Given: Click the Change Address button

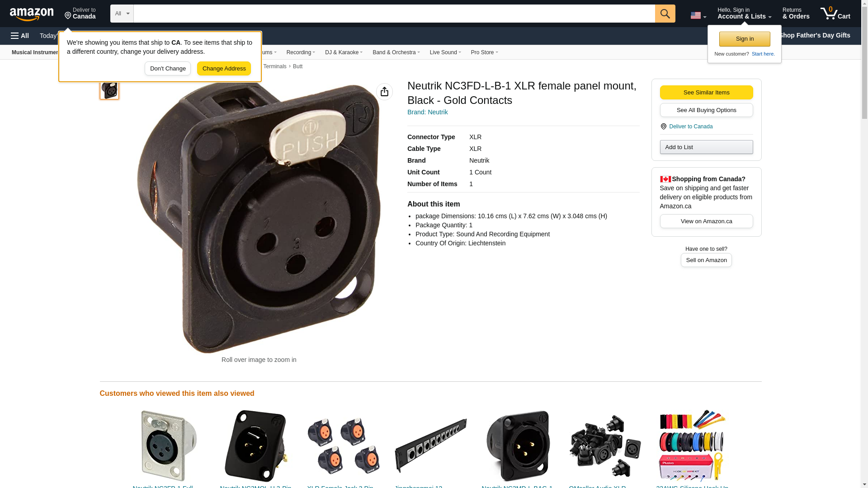Looking at the screenshot, I should (x=224, y=69).
